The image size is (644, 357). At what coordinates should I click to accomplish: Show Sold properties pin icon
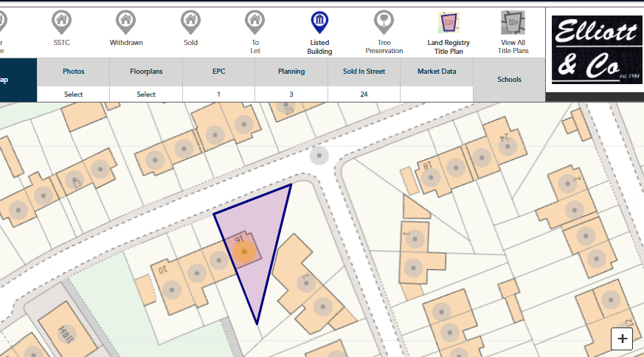(x=190, y=22)
